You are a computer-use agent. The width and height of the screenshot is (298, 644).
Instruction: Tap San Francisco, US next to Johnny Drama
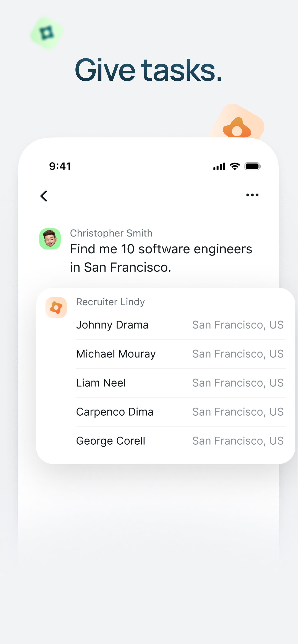pos(238,325)
